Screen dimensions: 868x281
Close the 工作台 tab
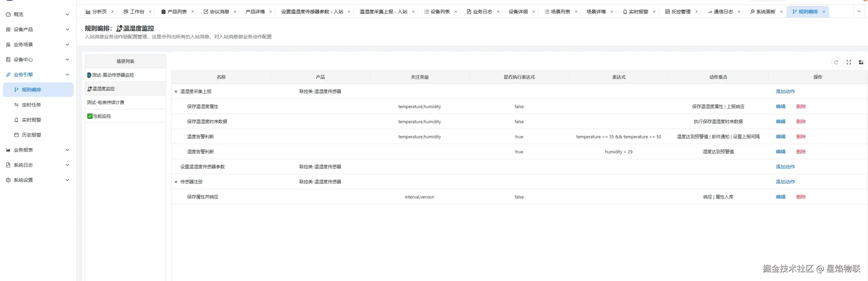(150, 12)
